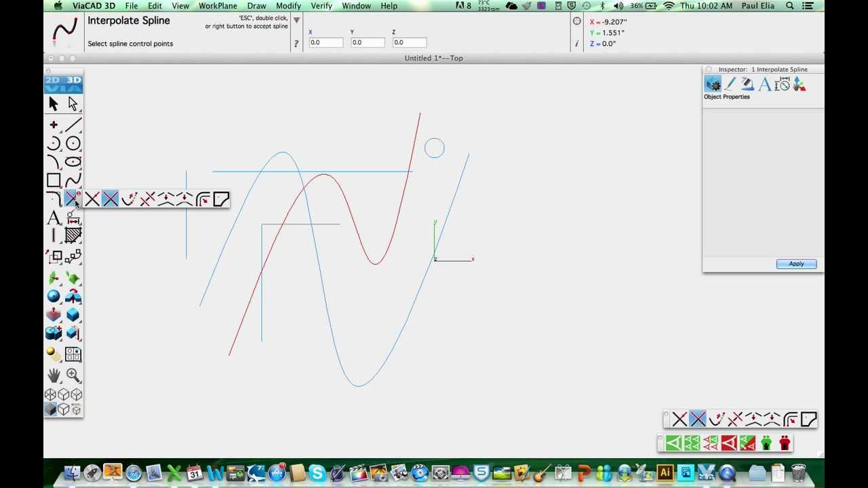Click the Wi-Fi status icon
This screenshot has height=488, width=868.
click(x=669, y=5)
